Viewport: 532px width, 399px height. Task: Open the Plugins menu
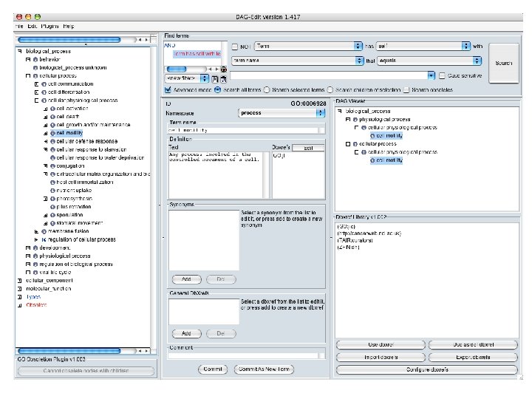coord(50,26)
